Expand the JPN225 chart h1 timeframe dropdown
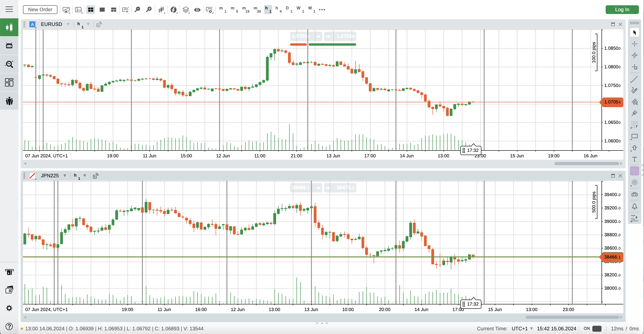The image size is (644, 334). coord(85,176)
